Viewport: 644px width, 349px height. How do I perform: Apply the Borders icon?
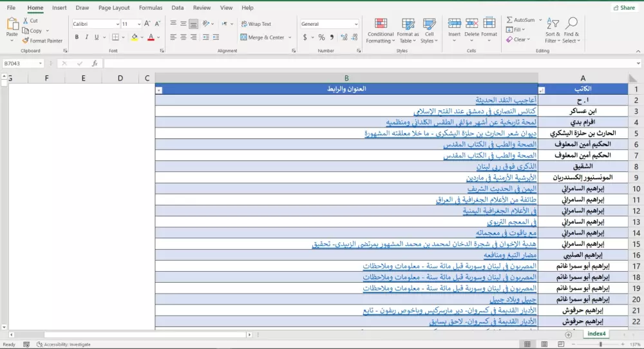coord(115,37)
